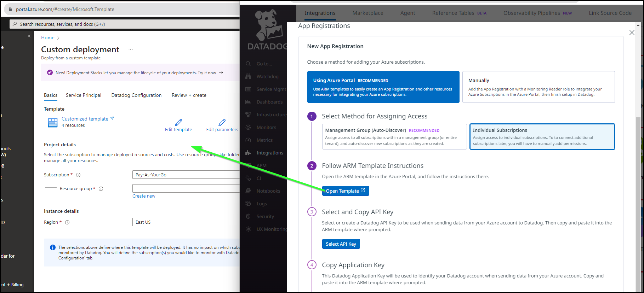This screenshot has width=644, height=293.
Task: Open the Observability Pipelines tab
Action: (x=537, y=13)
